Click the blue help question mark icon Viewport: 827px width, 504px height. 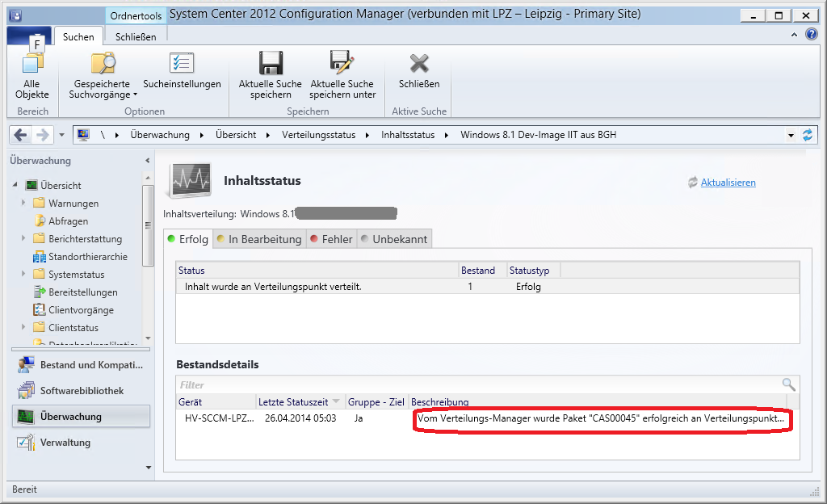coord(811,35)
